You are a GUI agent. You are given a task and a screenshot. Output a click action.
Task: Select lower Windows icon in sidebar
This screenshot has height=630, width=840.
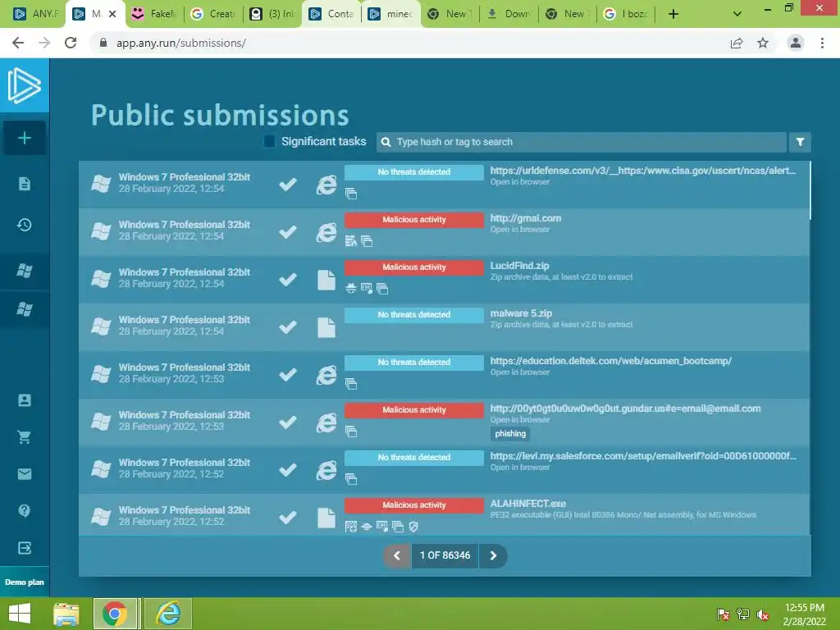click(24, 308)
